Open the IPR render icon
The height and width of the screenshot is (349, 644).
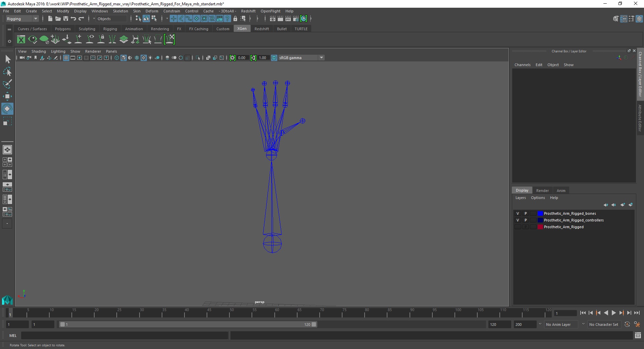coord(288,19)
